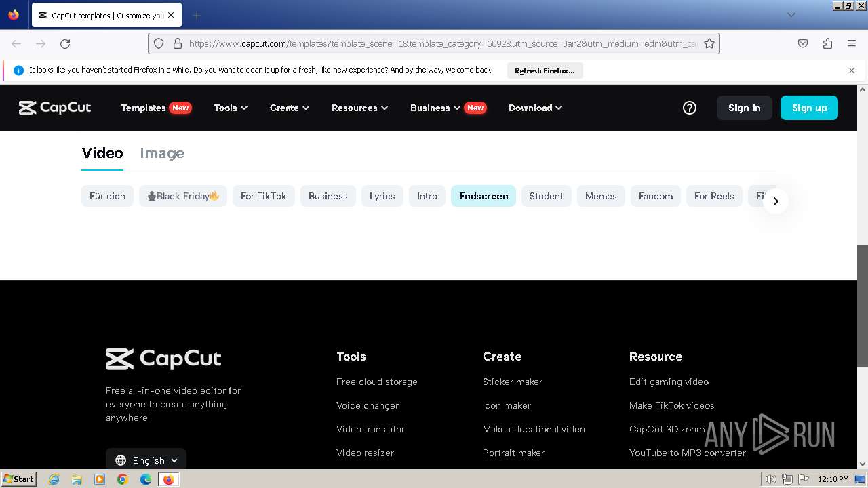Open the help question mark icon
This screenshot has height=488, width=868.
pos(690,108)
